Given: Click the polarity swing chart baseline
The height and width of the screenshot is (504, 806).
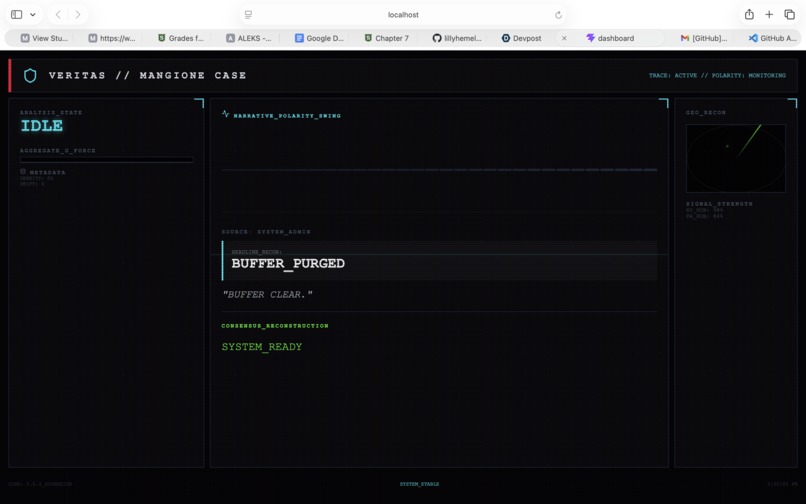Looking at the screenshot, I should click(x=439, y=169).
